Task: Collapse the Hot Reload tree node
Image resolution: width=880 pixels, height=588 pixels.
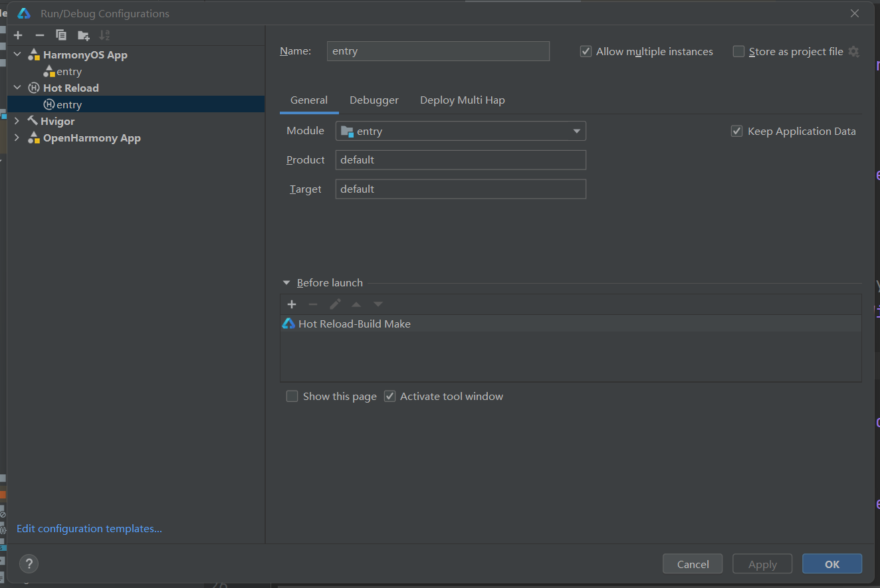Action: tap(17, 88)
